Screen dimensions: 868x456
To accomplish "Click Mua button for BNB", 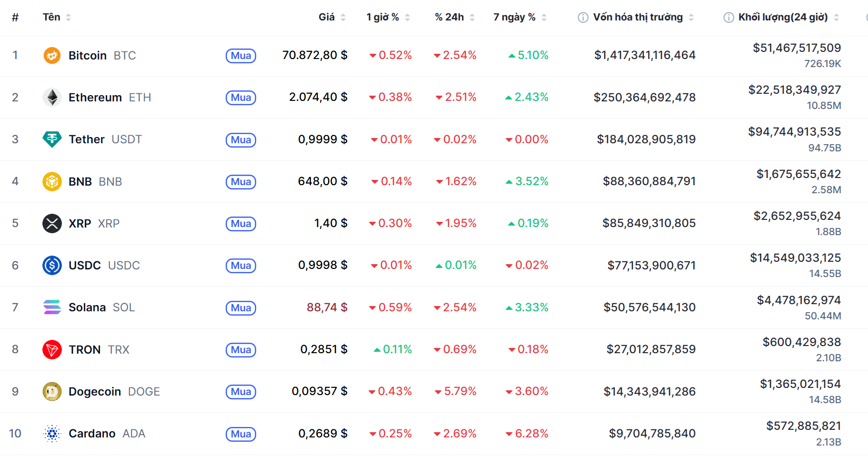I will point(241,182).
